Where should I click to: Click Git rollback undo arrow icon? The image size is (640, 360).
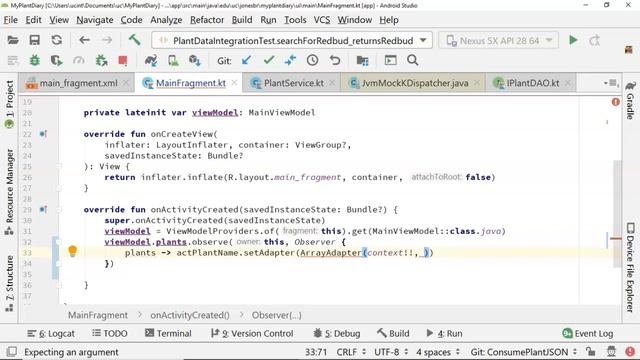[x=335, y=60]
